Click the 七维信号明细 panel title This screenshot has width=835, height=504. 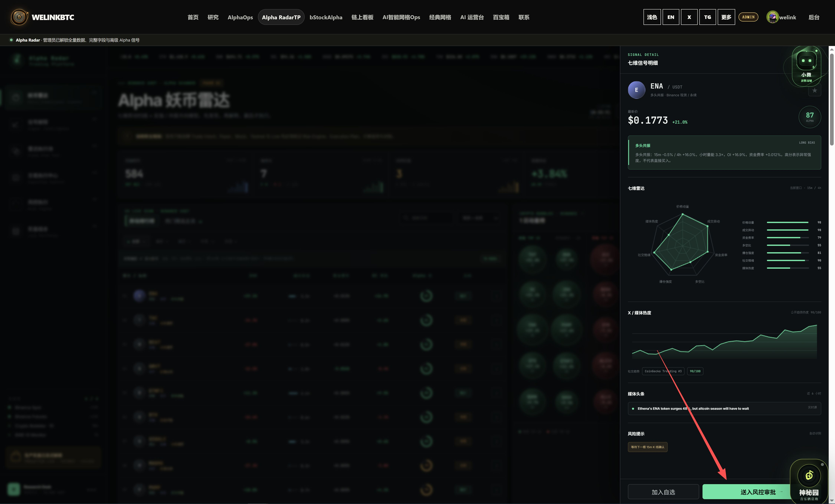point(643,63)
